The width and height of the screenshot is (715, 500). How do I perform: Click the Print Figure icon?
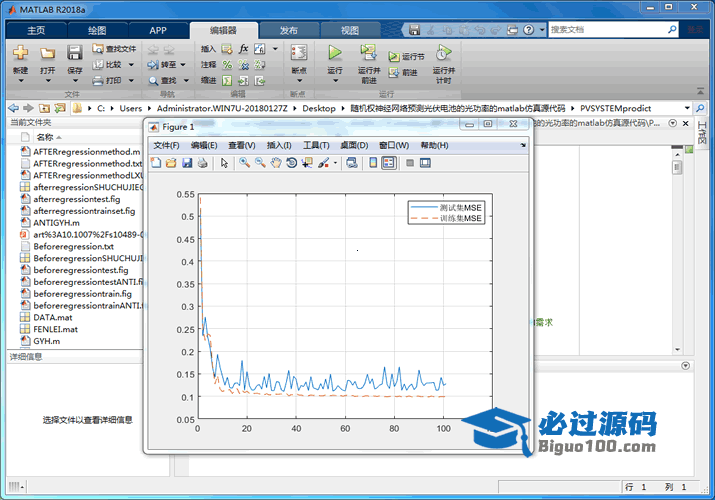click(x=202, y=163)
